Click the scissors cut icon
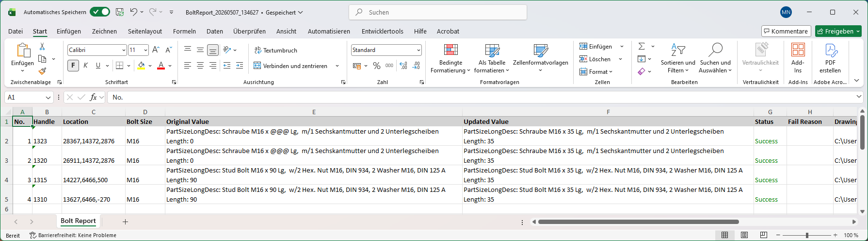Image resolution: width=868 pixels, height=241 pixels. (42, 47)
